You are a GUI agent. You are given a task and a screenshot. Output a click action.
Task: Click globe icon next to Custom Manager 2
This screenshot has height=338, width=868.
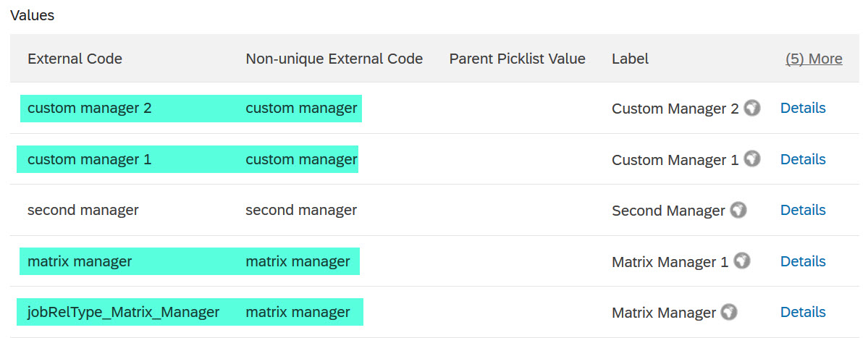[x=751, y=108]
